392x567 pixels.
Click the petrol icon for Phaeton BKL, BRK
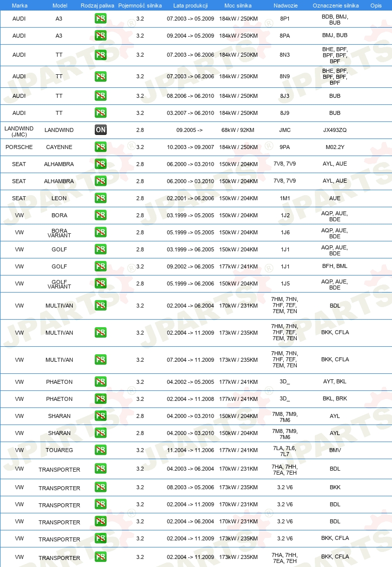point(100,398)
